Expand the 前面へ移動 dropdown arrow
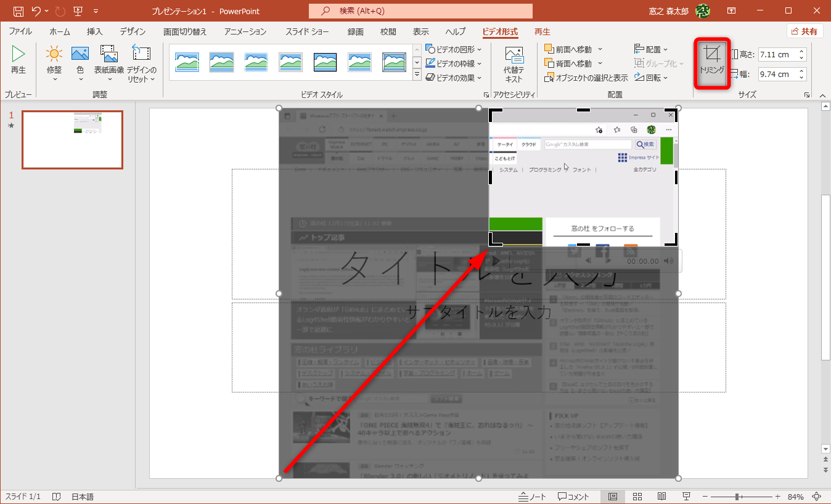Screen dimensions: 831x504 [x=600, y=49]
